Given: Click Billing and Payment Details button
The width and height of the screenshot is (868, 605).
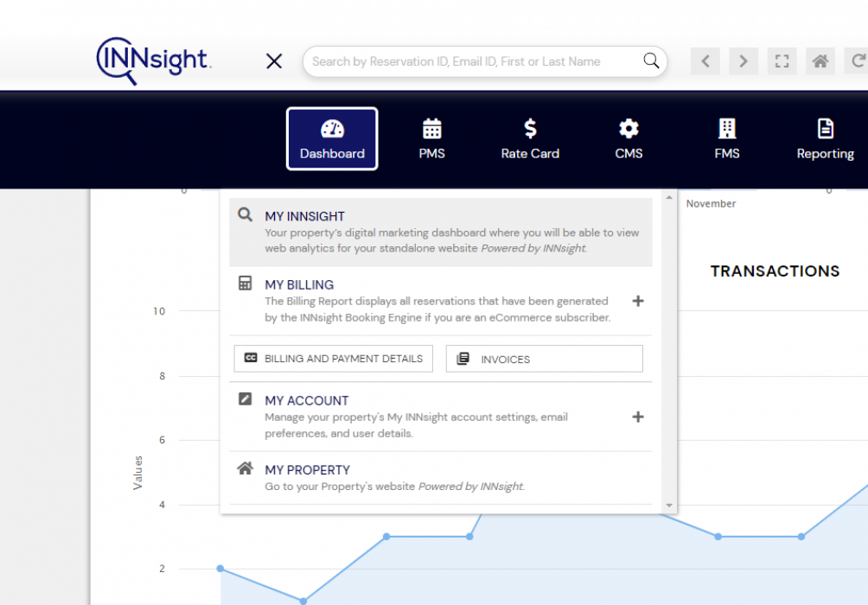Looking at the screenshot, I should (334, 359).
